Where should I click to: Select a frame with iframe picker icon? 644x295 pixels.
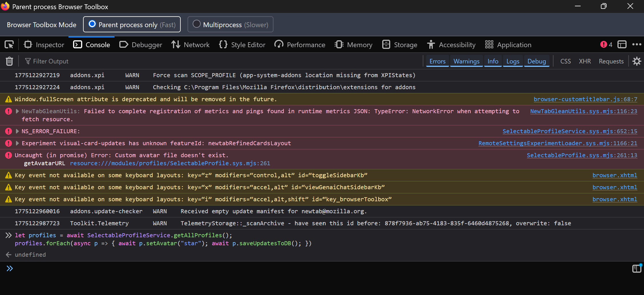[x=622, y=45]
